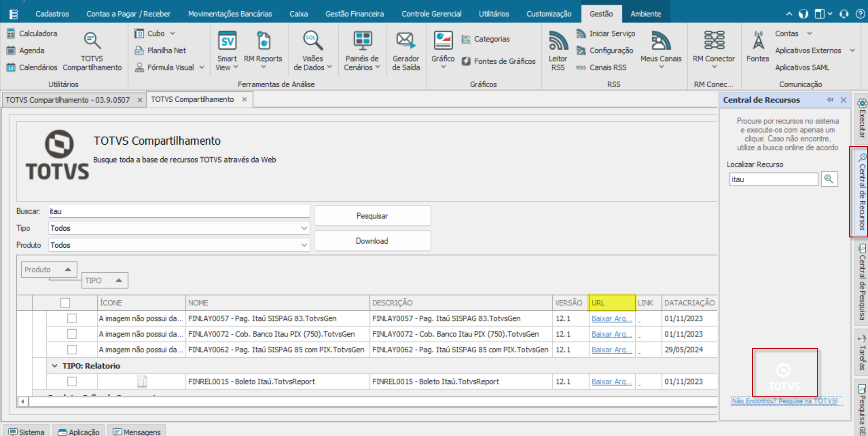Open Meus Canais

click(x=661, y=50)
